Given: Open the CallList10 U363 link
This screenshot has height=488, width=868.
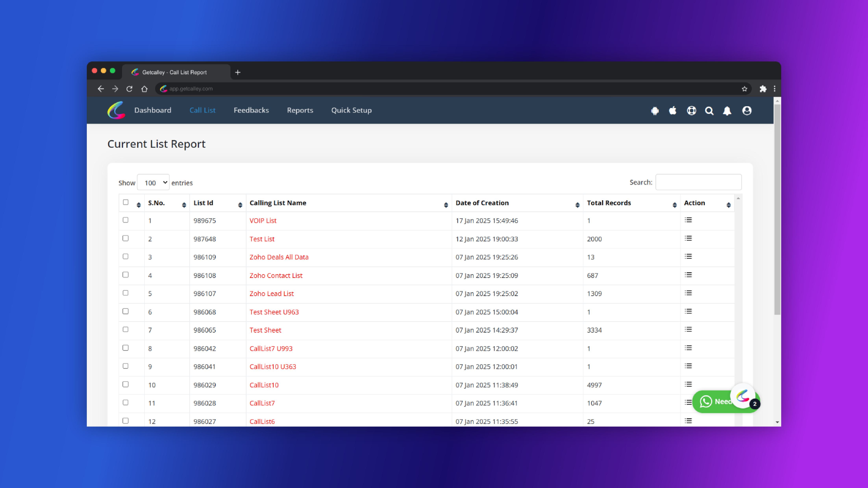Looking at the screenshot, I should pos(273,366).
